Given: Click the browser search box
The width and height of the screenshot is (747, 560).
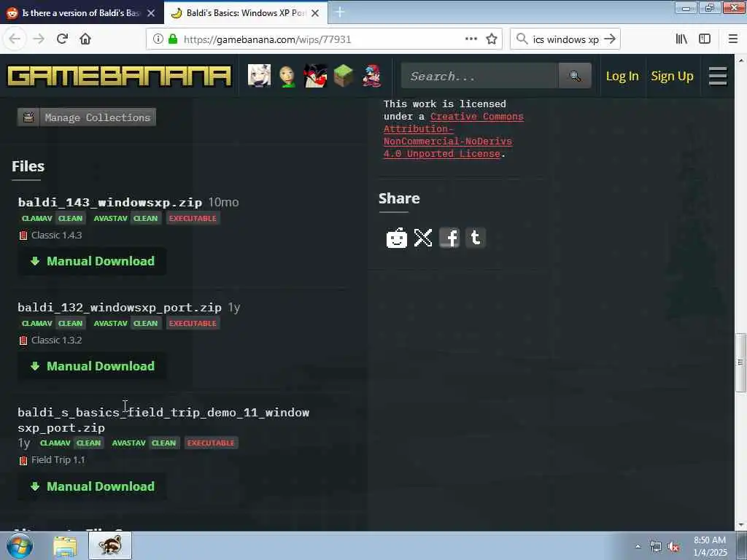Looking at the screenshot, I should pos(565,39).
